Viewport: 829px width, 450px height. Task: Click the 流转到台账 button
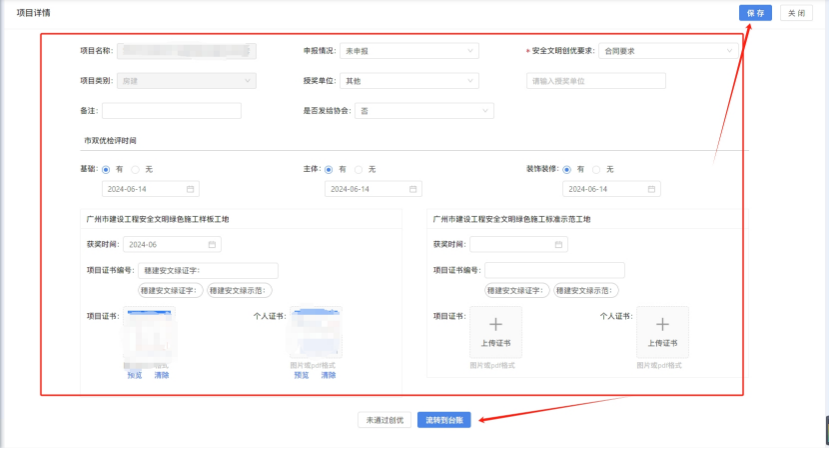(445, 420)
